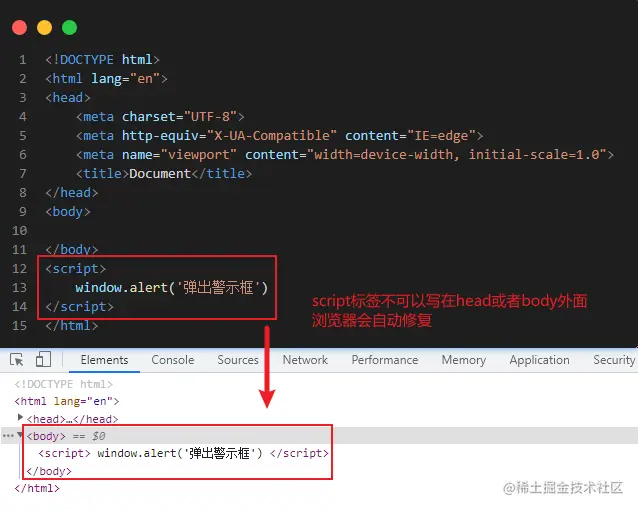This screenshot has width=638, height=510.
Task: Click the <head> tag on line 3
Action: [68, 98]
